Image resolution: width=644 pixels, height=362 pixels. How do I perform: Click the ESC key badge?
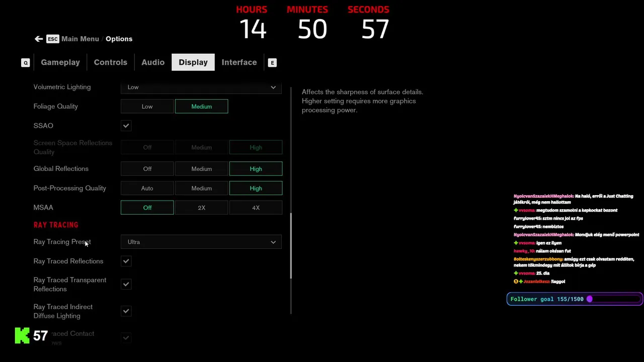(x=53, y=39)
